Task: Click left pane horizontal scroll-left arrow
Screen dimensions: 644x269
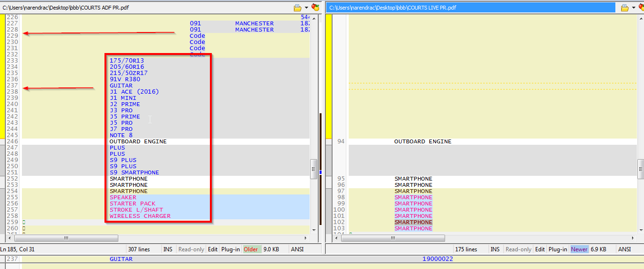Action: pyautogui.click(x=10, y=238)
